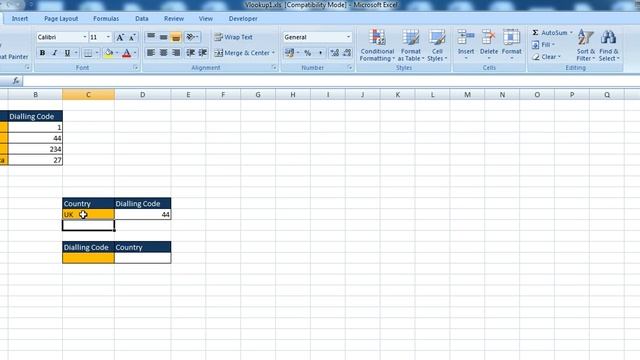Toggle italic formatting
The height and width of the screenshot is (360, 640).
click(x=55, y=53)
